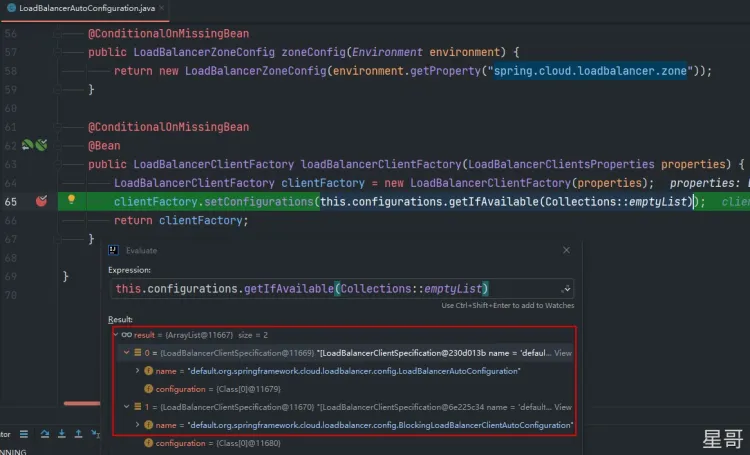750x455 pixels.
Task: Collapse the result ArrayList node
Action: click(x=115, y=335)
